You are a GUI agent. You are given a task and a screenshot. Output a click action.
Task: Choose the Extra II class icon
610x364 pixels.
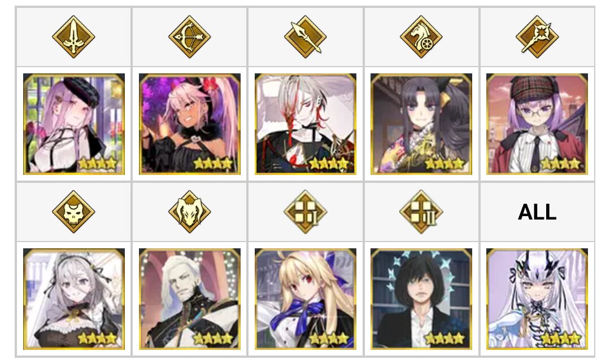click(x=421, y=212)
